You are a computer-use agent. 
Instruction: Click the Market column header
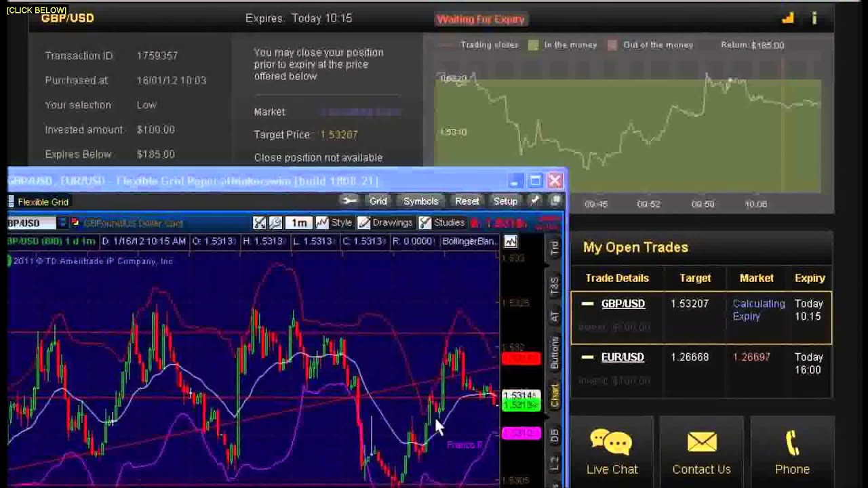[756, 278]
